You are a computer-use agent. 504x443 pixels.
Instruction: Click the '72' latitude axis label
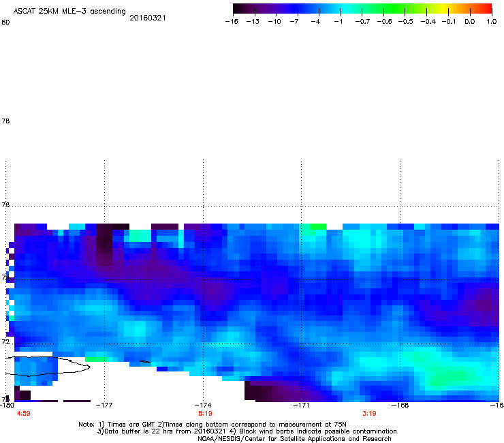(x=5, y=341)
